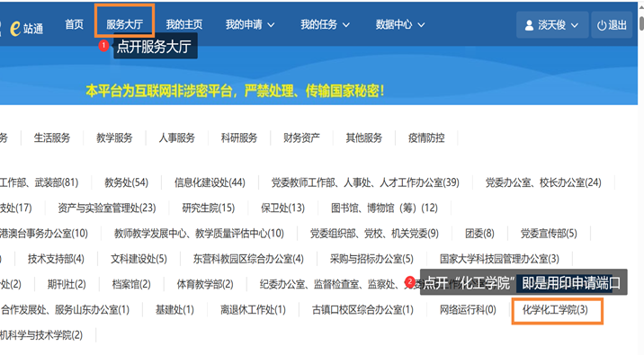Open the 数据中心 dropdown menu
Viewport: 644px width, 355px height.
coord(400,24)
